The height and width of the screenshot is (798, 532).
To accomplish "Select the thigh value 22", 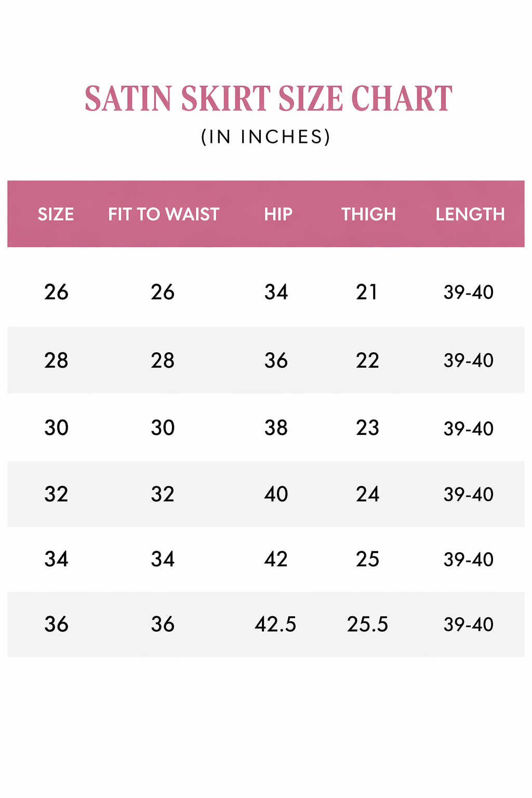I will point(367,361).
